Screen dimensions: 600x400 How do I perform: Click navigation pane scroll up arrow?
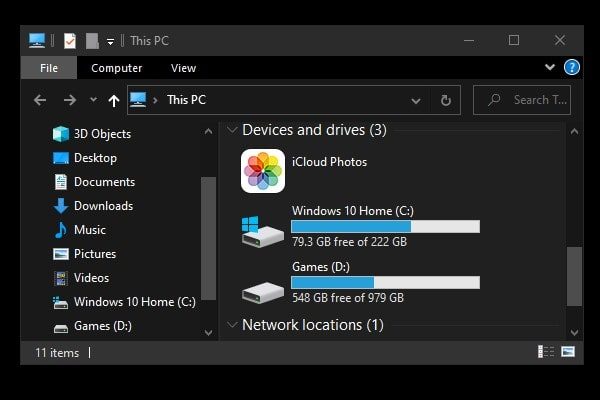click(x=208, y=131)
